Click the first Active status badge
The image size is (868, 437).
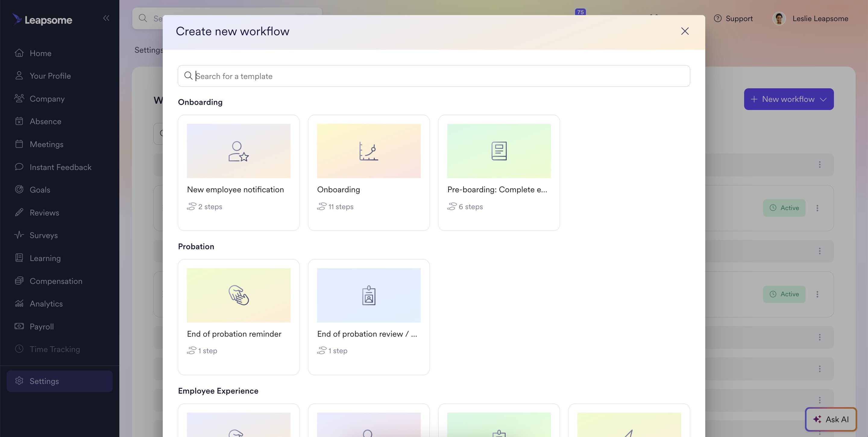coord(784,208)
